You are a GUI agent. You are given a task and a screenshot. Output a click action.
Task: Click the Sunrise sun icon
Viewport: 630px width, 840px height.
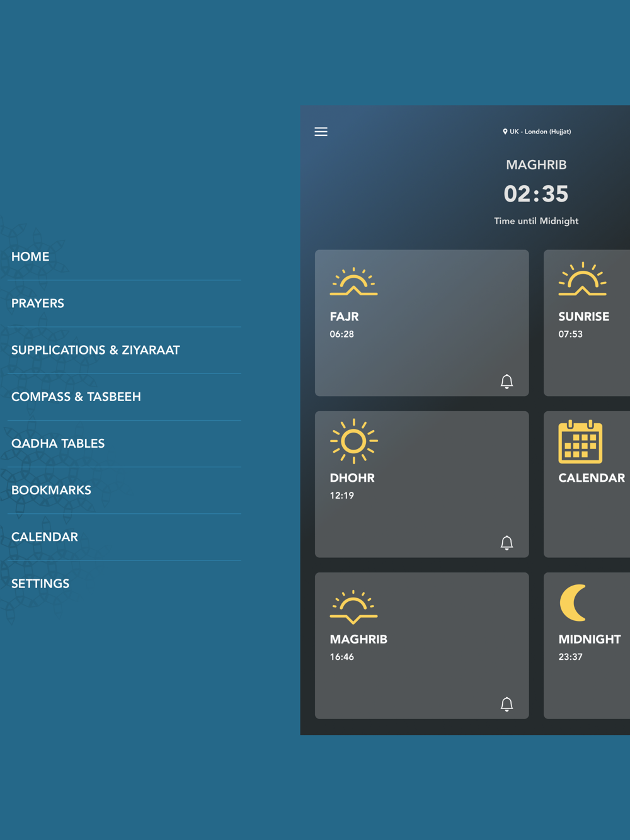click(x=582, y=279)
